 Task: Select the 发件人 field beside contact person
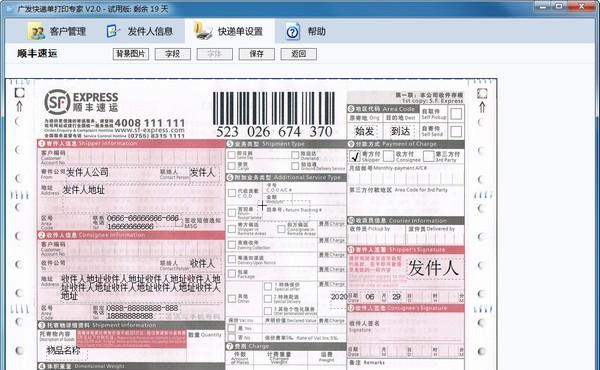point(202,173)
